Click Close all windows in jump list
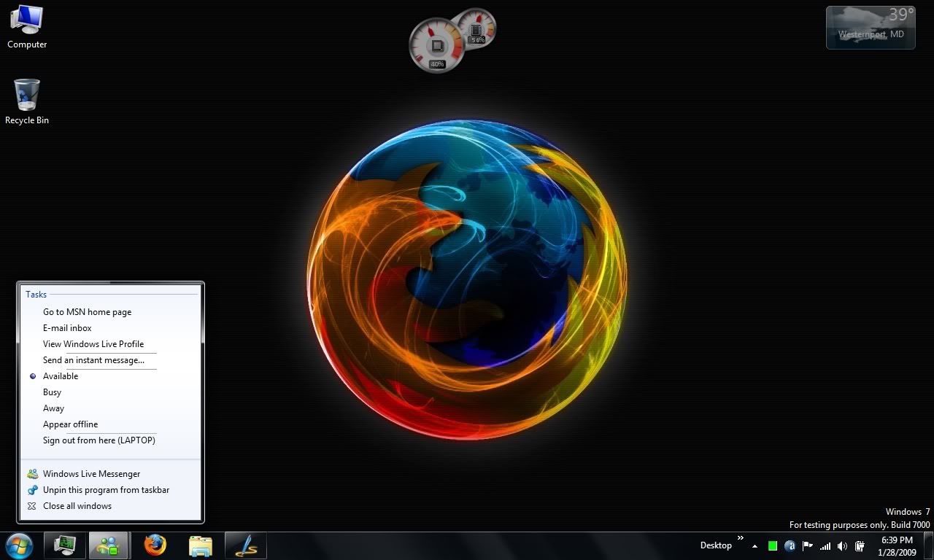 pos(77,506)
